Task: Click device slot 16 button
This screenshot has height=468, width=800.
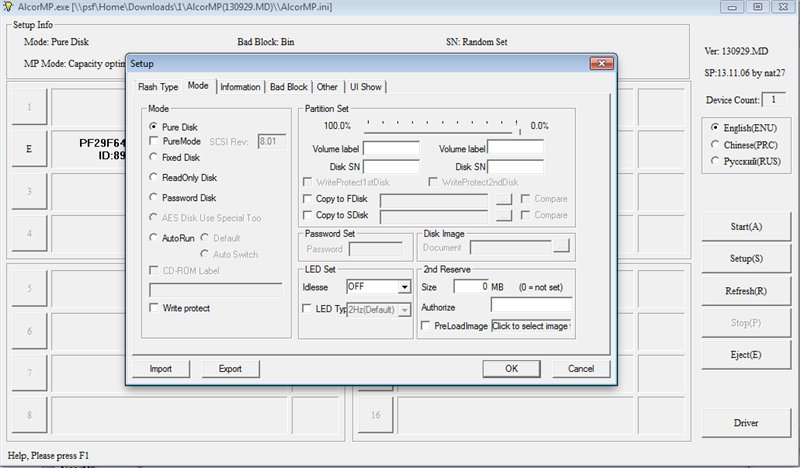Action: (x=376, y=415)
